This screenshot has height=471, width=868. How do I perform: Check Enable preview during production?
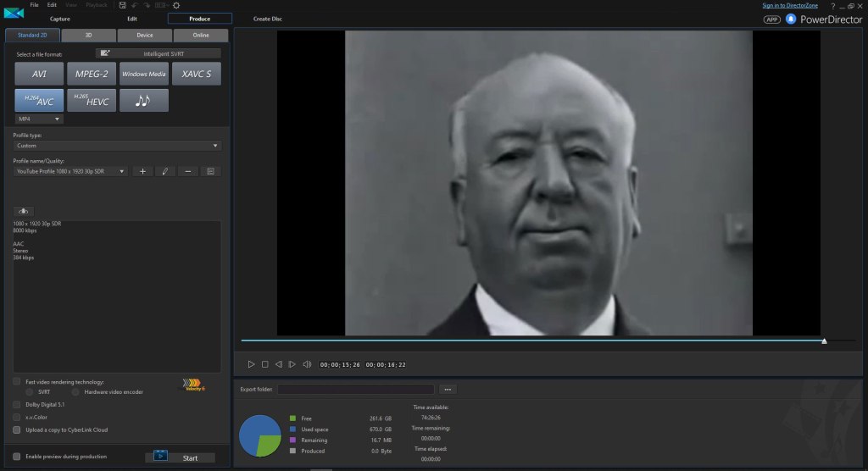point(17,457)
